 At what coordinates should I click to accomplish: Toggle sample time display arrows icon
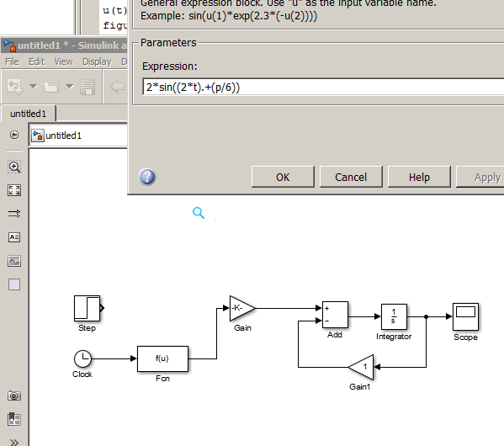pyautogui.click(x=14, y=214)
